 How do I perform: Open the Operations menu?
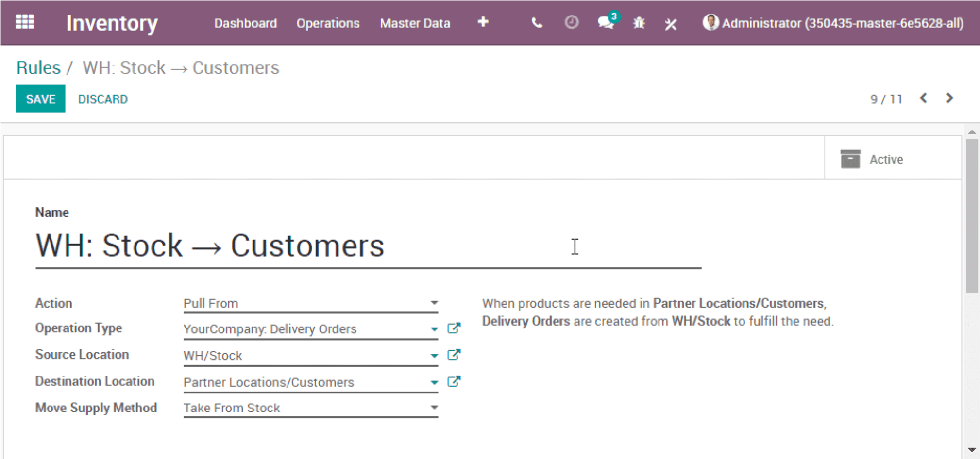point(328,23)
